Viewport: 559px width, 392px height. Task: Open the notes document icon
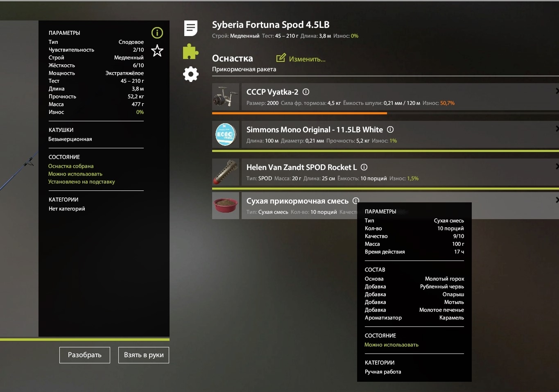(190, 28)
